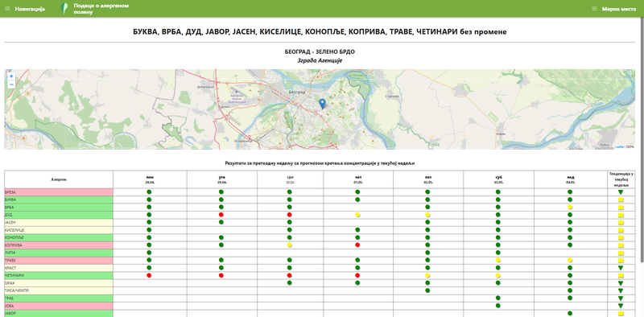Zoom in the map with plus button
The image size is (644, 317).
tap(11, 76)
